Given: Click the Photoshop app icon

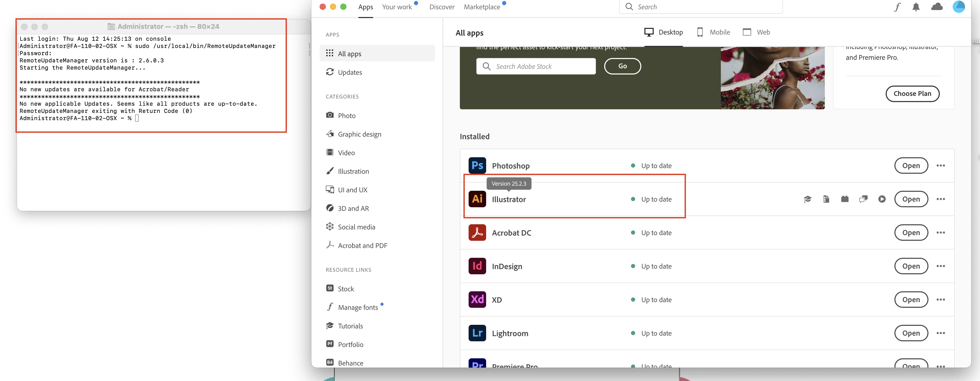Looking at the screenshot, I should pos(477,165).
